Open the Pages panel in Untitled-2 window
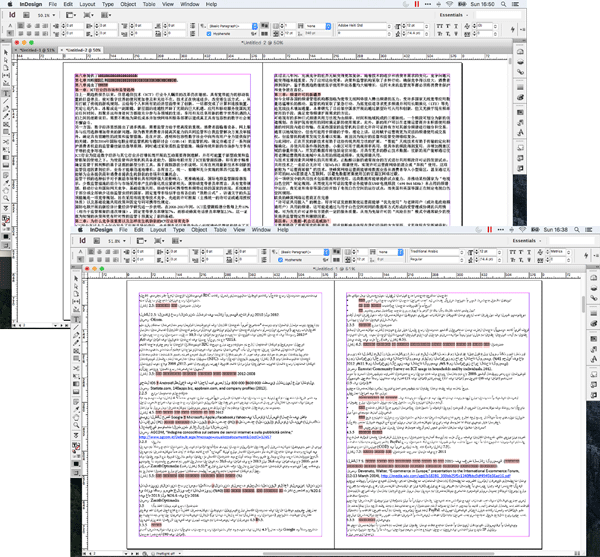The height and width of the screenshot is (557, 600). (520, 52)
